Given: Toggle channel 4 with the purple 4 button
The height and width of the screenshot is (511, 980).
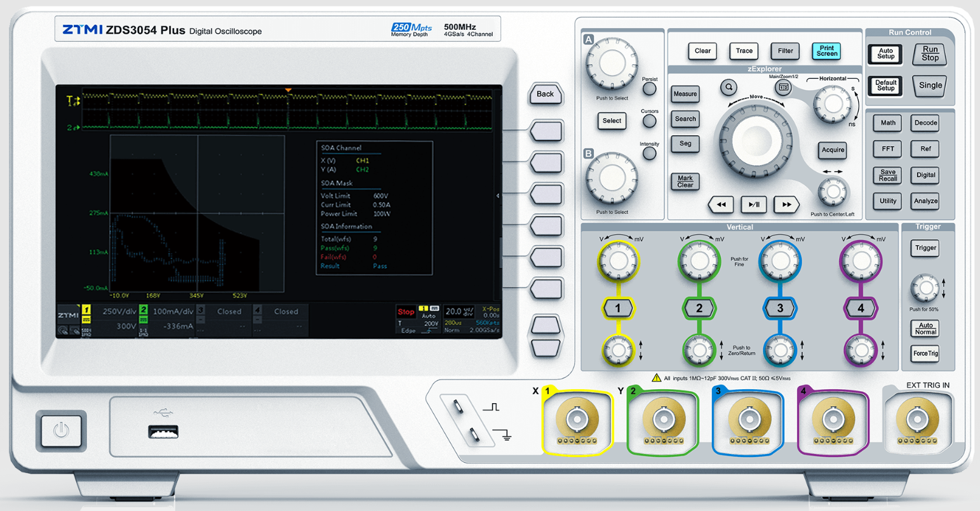Looking at the screenshot, I should (861, 309).
